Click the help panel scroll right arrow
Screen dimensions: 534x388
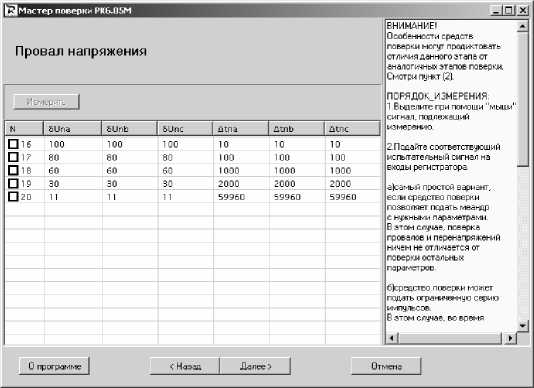(x=510, y=338)
